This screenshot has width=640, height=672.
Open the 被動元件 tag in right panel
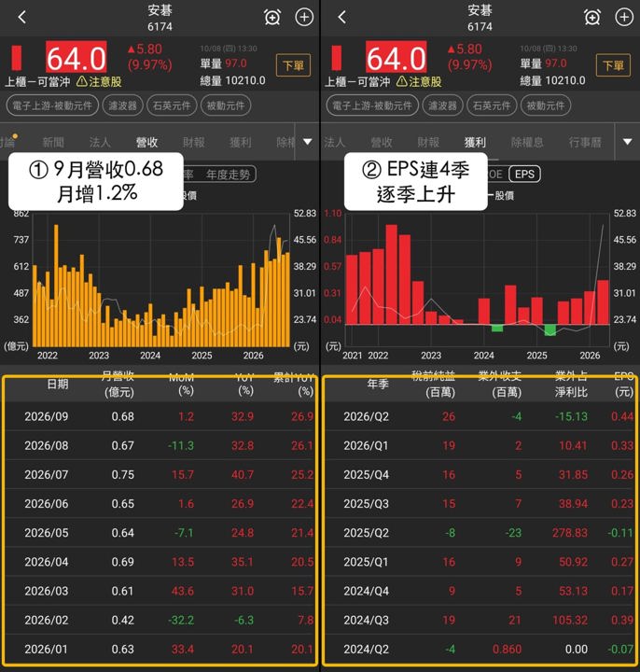tap(546, 105)
